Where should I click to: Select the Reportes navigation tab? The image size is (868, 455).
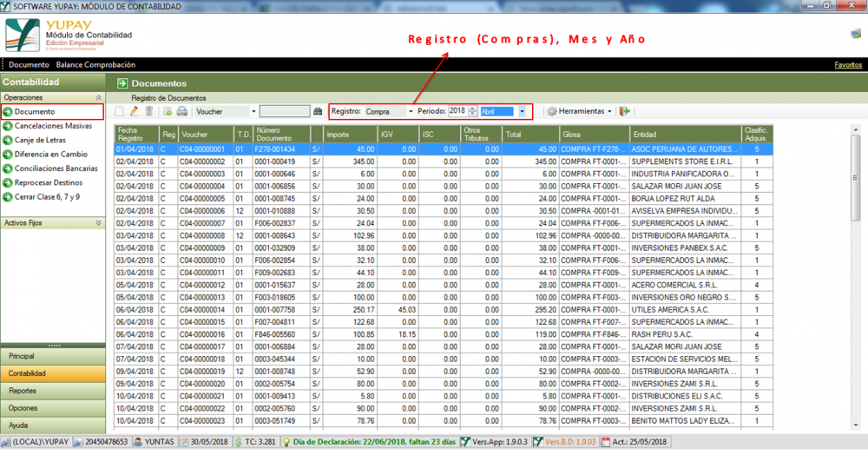coord(53,391)
